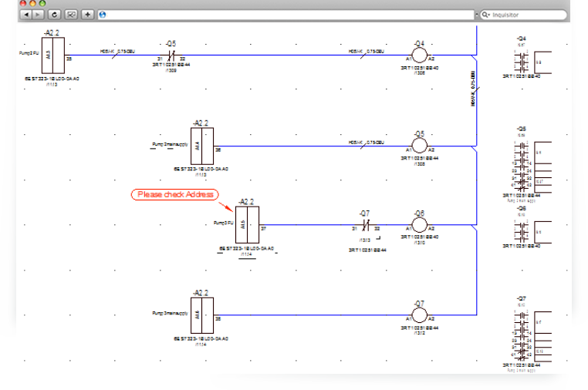Image resolution: width=588 pixels, height=390 pixels.
Task: Click the browser back arrow button
Action: point(26,14)
